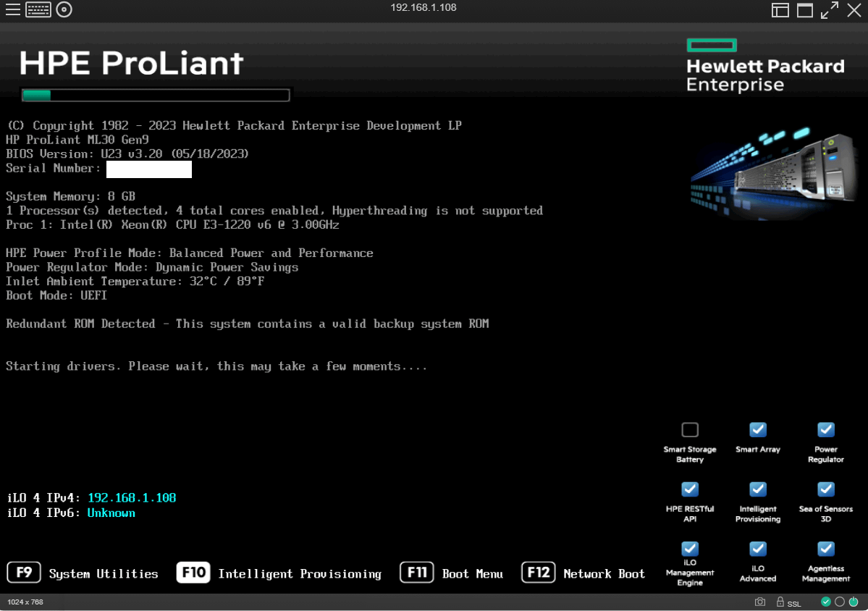
Task: Click the F11 key icon
Action: (x=417, y=572)
